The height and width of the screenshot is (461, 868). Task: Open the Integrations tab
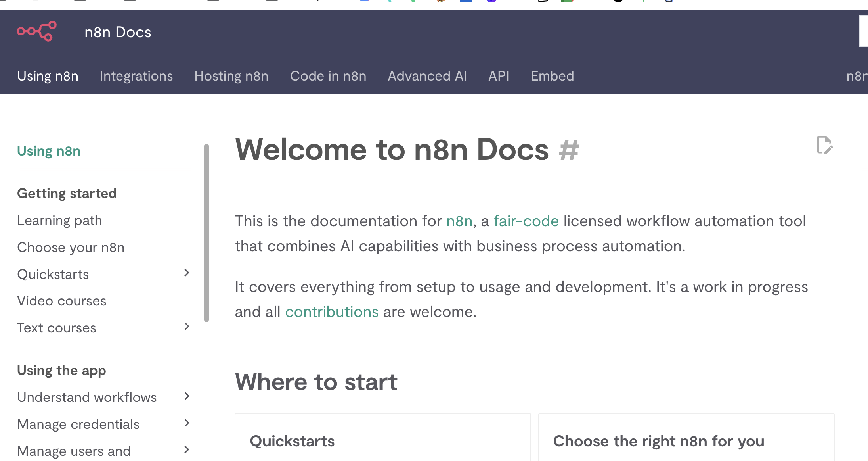pyautogui.click(x=136, y=76)
